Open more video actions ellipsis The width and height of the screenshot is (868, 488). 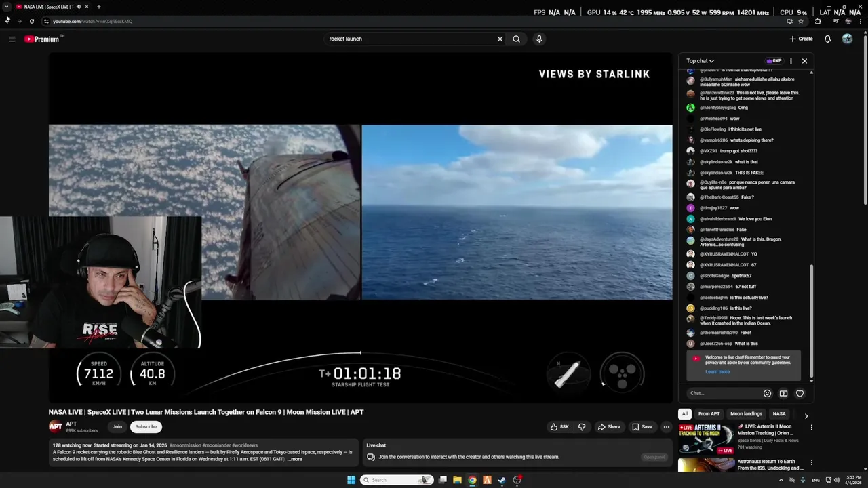667,427
